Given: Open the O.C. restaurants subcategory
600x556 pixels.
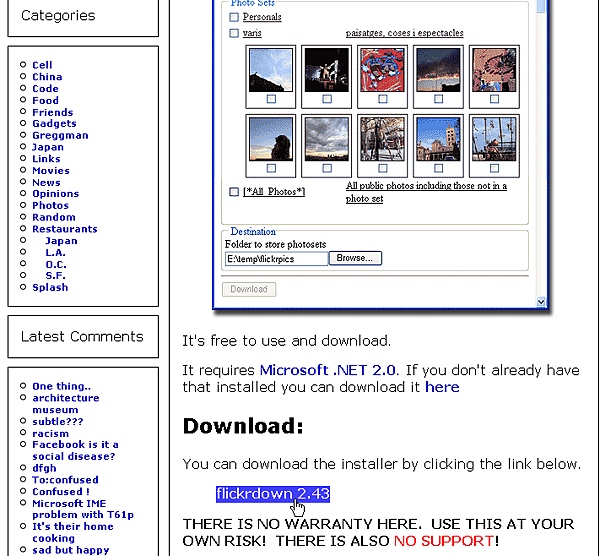Looking at the screenshot, I should (x=56, y=265).
